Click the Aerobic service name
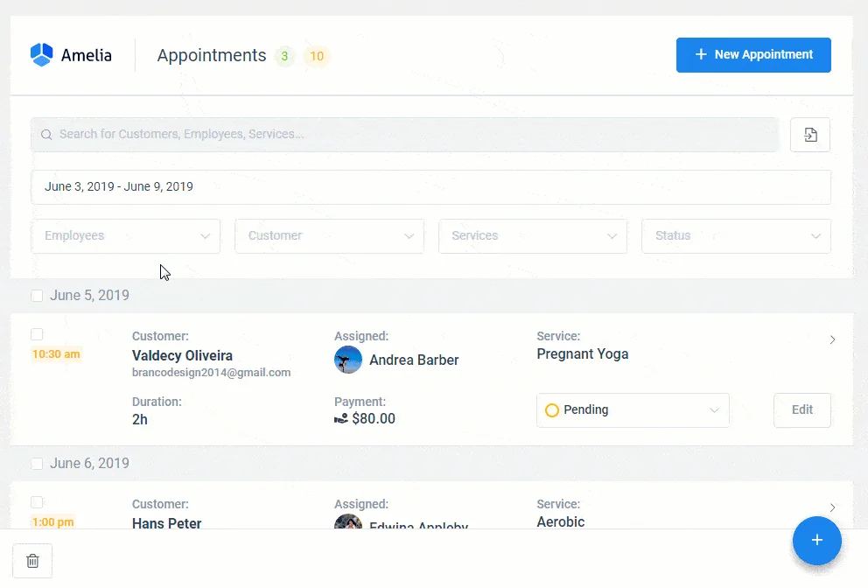This screenshot has width=868, height=588. point(560,522)
